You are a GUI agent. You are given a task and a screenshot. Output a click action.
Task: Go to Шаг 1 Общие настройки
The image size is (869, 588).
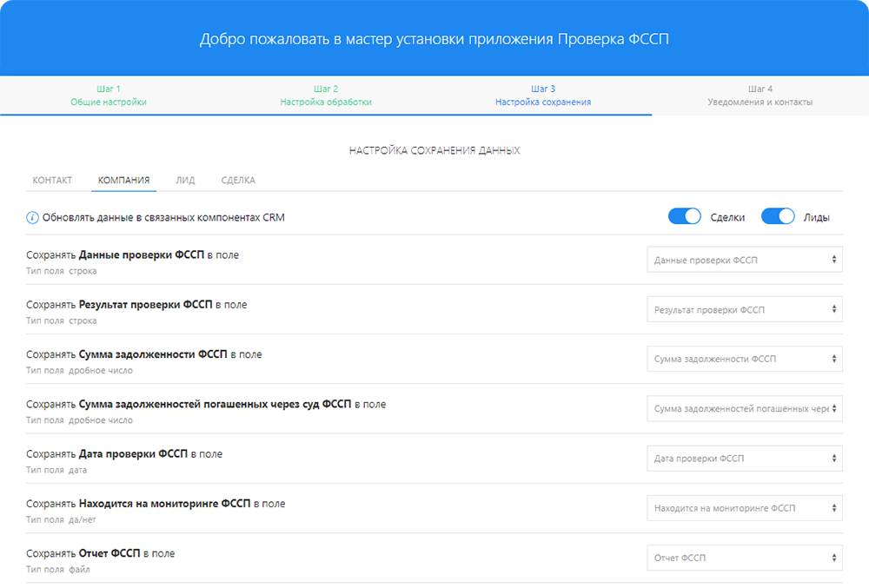click(109, 96)
